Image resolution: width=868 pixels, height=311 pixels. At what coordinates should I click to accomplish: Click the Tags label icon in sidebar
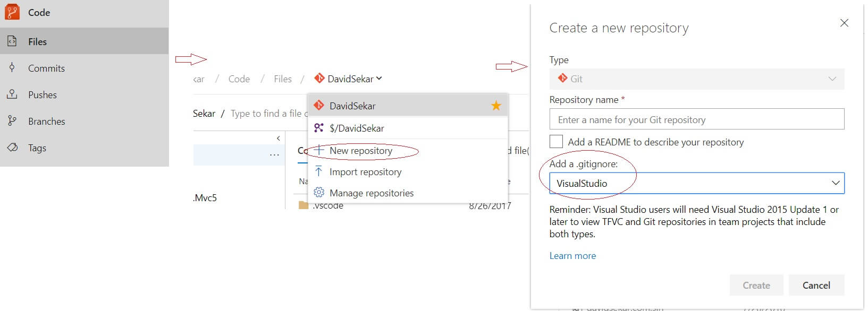tap(12, 147)
